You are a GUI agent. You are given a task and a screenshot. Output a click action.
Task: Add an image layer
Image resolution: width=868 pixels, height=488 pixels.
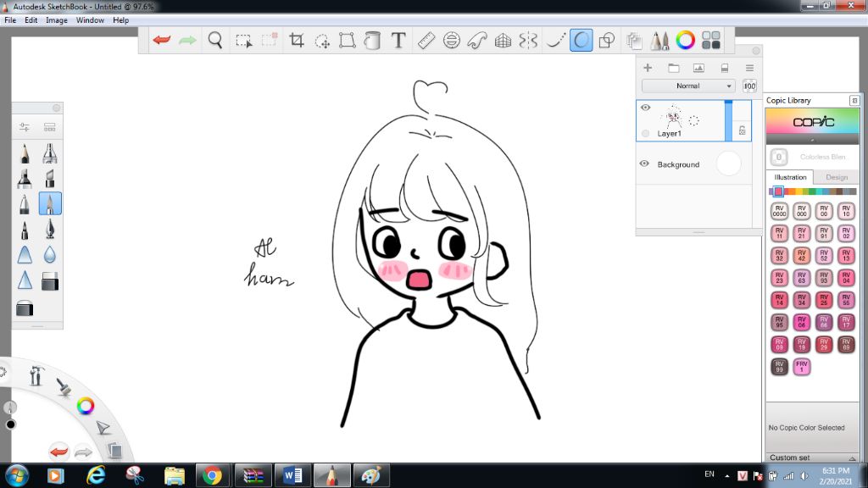698,68
